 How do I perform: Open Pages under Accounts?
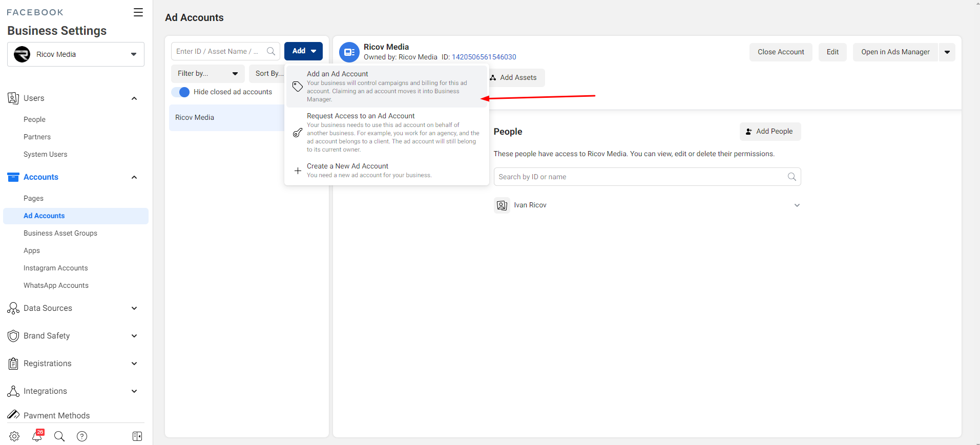[33, 198]
